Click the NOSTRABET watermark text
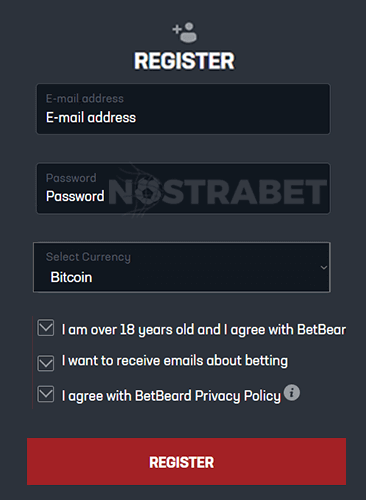 218,192
